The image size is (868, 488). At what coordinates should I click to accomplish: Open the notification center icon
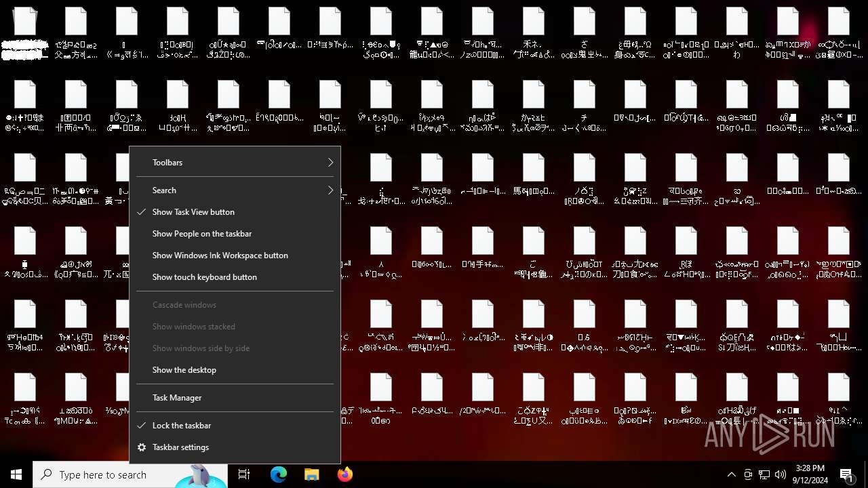[847, 474]
